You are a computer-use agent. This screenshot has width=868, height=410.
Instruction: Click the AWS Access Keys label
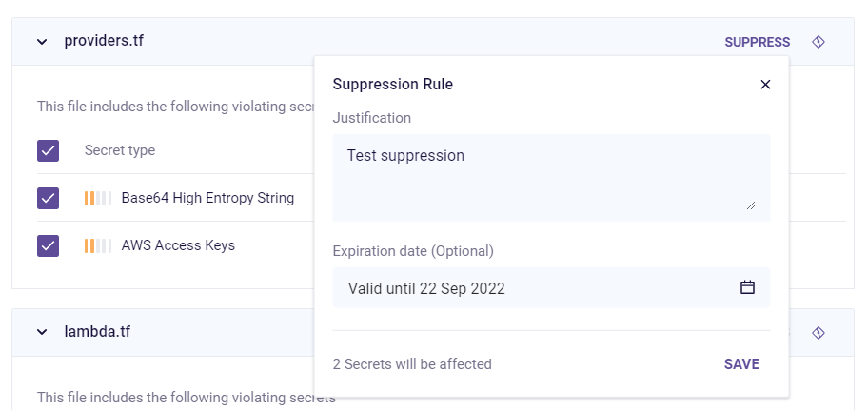178,245
